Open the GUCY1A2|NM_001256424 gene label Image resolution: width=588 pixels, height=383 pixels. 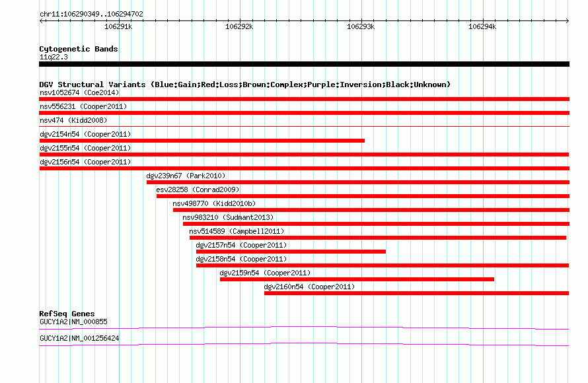coord(79,338)
